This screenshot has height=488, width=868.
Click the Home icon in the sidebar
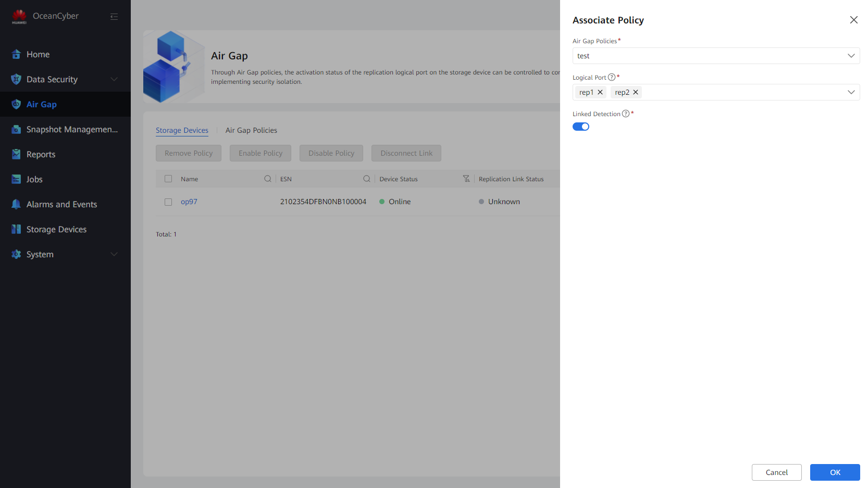coord(16,54)
